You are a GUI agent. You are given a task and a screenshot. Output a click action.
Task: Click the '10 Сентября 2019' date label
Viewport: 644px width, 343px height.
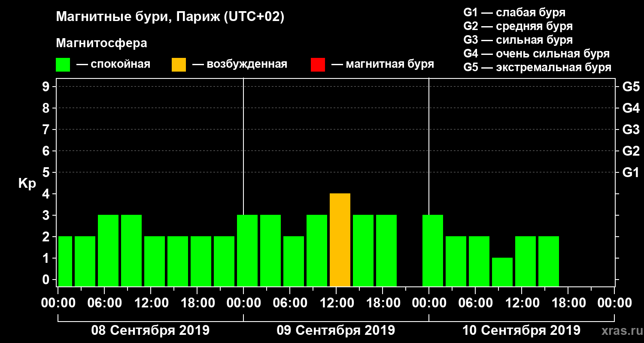[521, 331]
